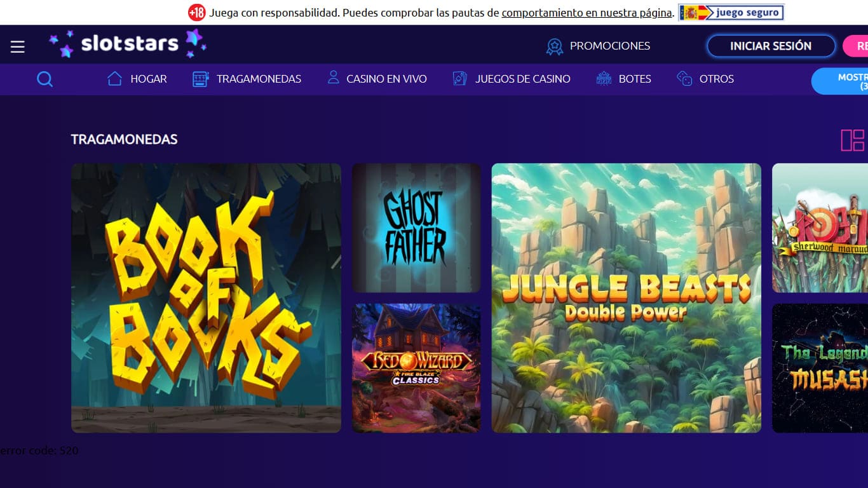Screen dimensions: 868x488
Task: Click the Iniciar Sesión button
Action: [771, 46]
